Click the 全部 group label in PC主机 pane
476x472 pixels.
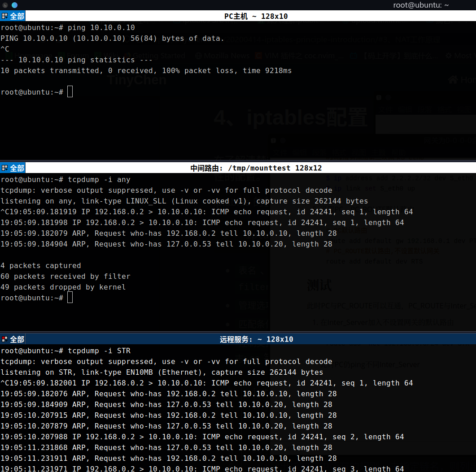click(17, 16)
